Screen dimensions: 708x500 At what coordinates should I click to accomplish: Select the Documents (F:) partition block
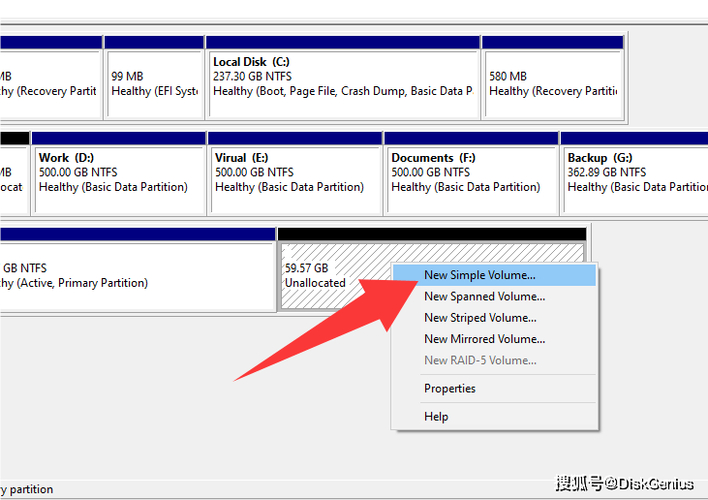(471, 173)
